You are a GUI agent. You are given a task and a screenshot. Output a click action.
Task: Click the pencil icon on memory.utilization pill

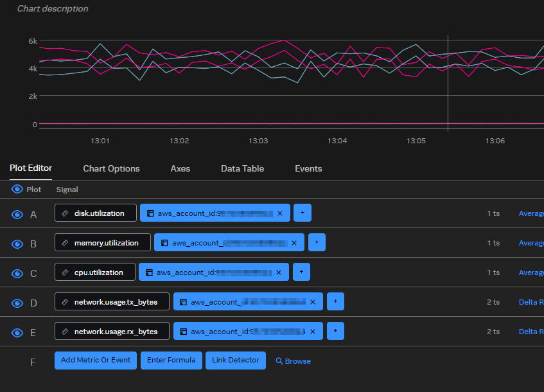(x=64, y=242)
